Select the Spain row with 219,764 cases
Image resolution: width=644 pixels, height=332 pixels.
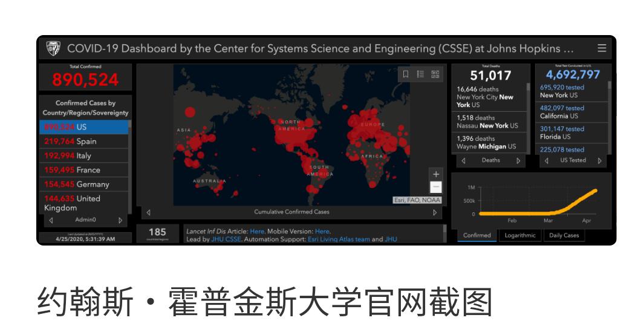point(84,142)
